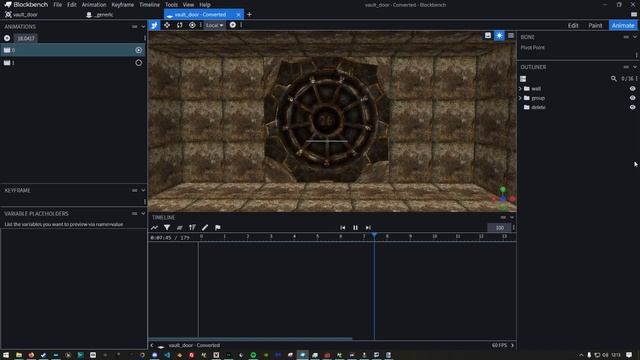The image size is (640, 360).
Task: Toggle the viewport screenshot button
Action: coord(488,36)
